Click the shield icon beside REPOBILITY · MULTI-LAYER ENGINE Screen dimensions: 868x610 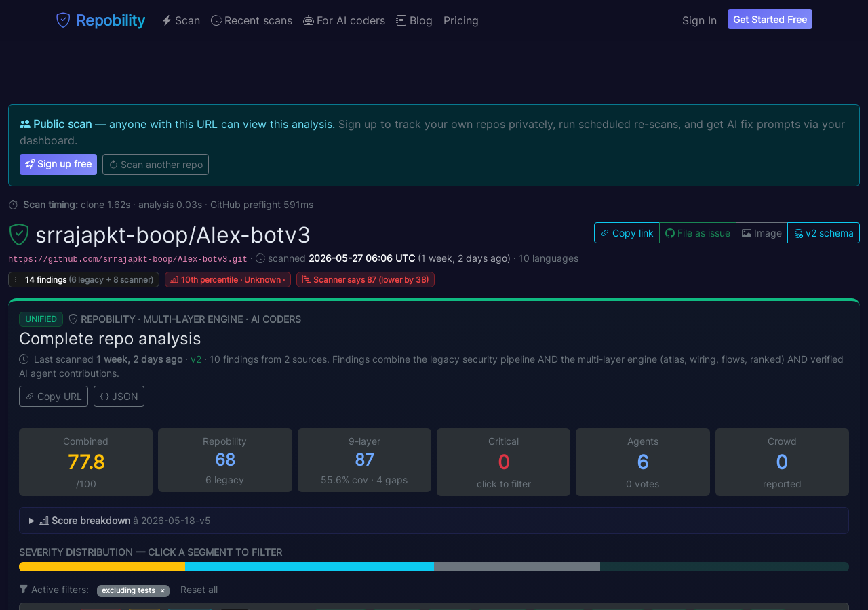click(x=73, y=319)
